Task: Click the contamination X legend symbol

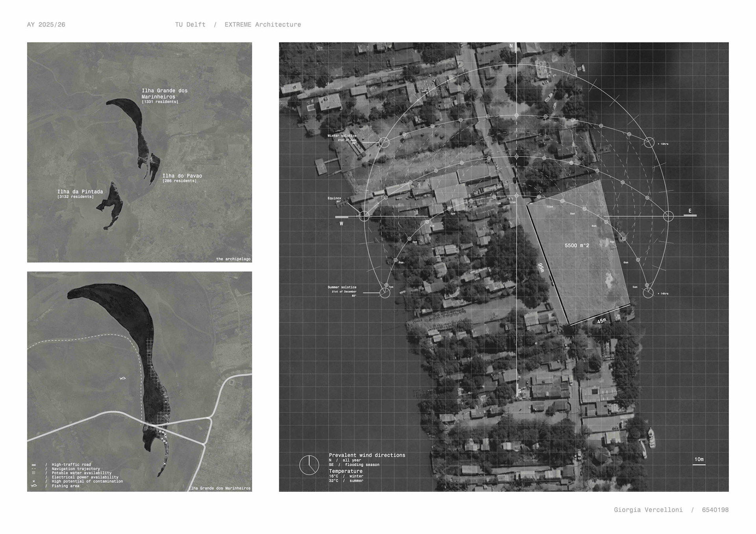Action: (x=34, y=481)
